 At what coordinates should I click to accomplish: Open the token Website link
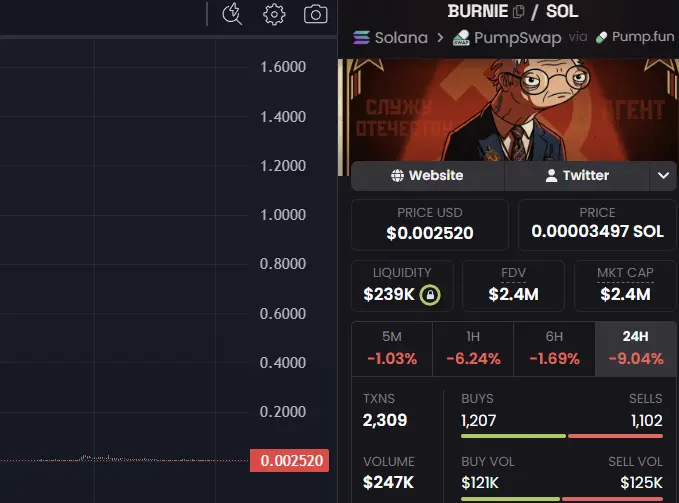pyautogui.click(x=427, y=175)
